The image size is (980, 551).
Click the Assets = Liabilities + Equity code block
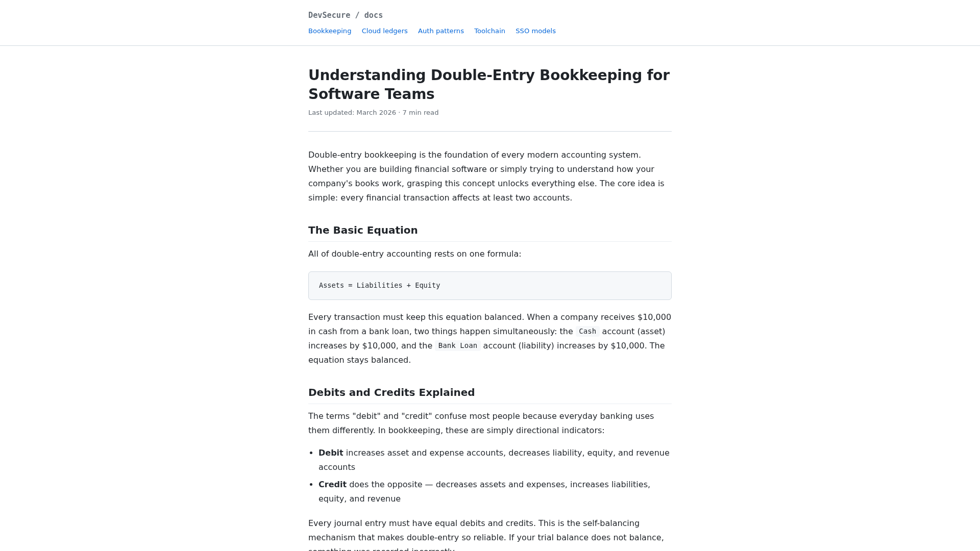[x=489, y=286]
